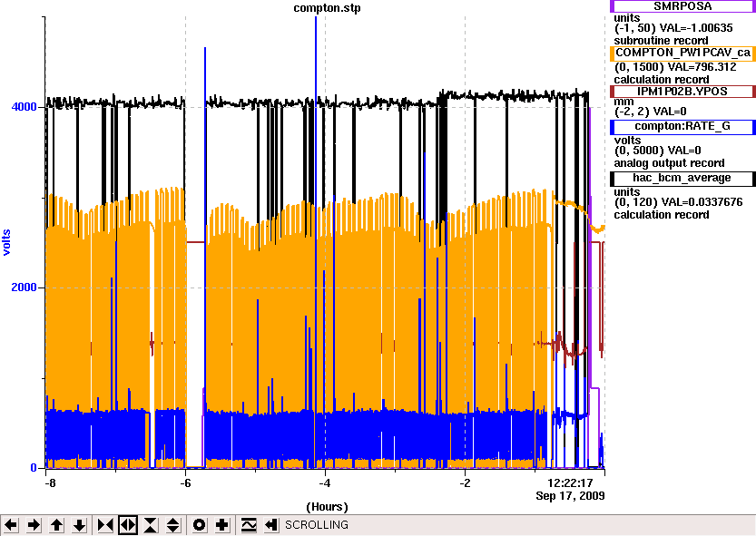The image size is (756, 536).
Task: Zoom out on the time axis (outward triangles)
Action: (128, 525)
